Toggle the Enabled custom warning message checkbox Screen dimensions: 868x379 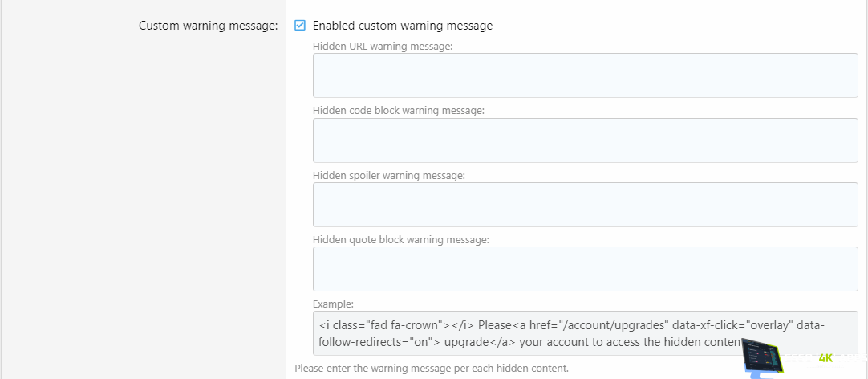point(300,26)
